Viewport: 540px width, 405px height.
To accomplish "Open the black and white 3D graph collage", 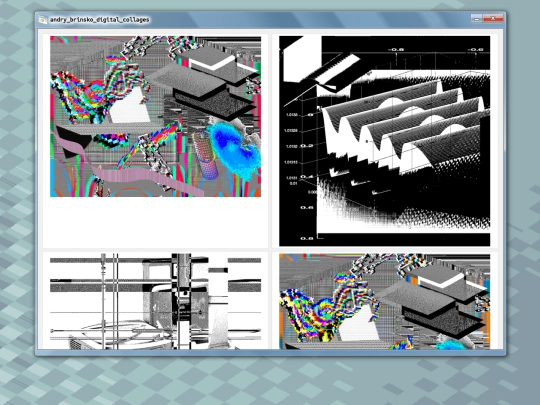I will click(384, 141).
